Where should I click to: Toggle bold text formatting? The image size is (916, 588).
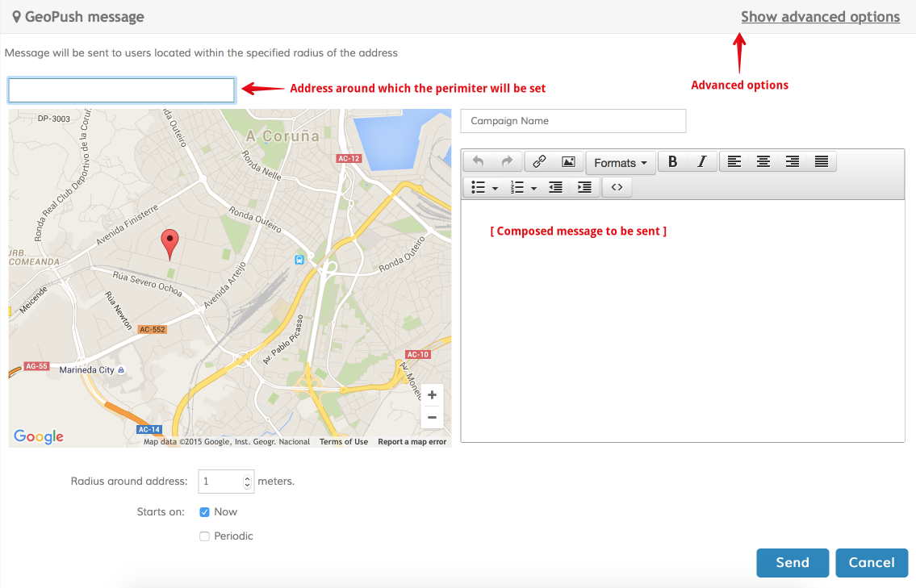click(672, 162)
